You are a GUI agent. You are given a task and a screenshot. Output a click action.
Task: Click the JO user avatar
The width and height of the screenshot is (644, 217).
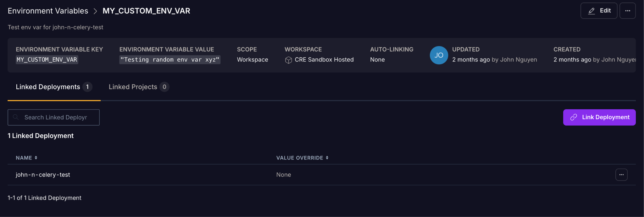(439, 55)
